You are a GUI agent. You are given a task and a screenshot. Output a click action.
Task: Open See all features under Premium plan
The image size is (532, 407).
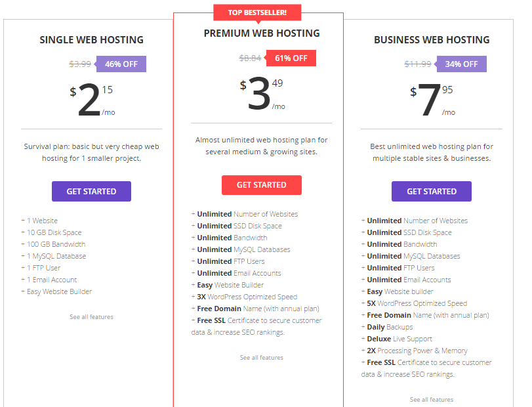(x=261, y=358)
